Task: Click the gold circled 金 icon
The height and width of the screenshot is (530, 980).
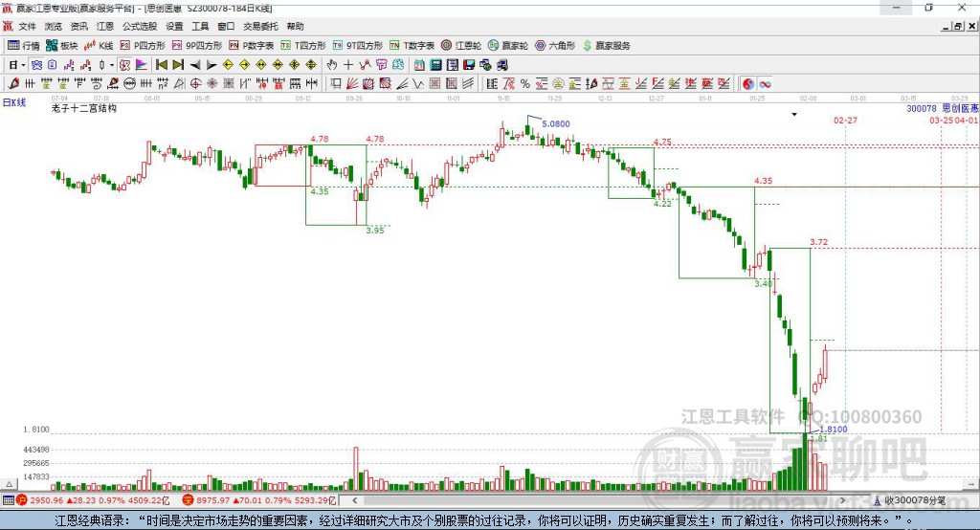Action: pyautogui.click(x=558, y=84)
